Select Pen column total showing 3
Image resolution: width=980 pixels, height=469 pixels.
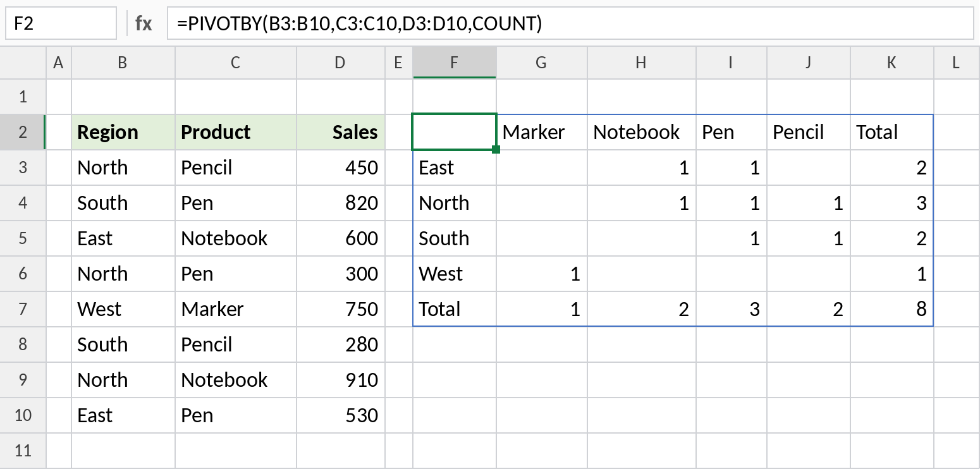[732, 309]
